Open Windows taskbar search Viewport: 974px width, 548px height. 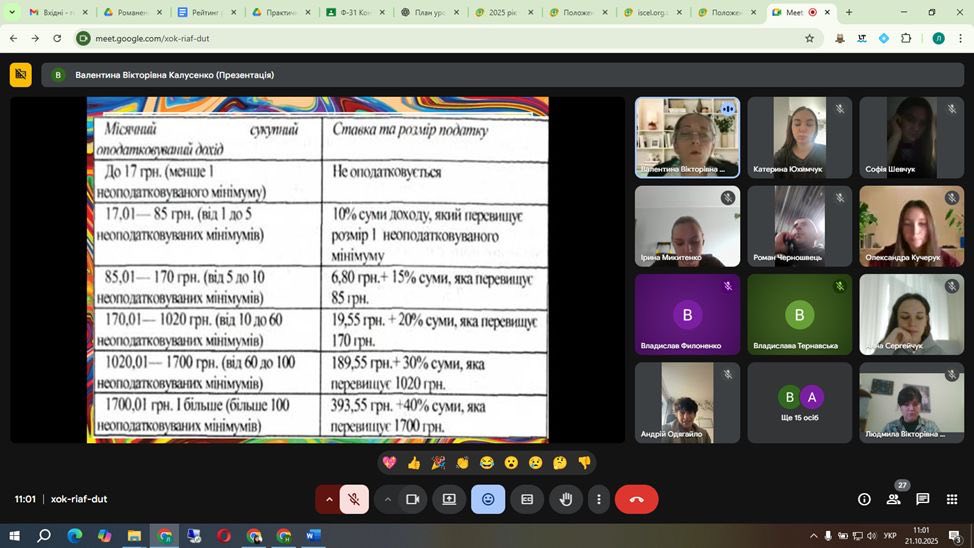pyautogui.click(x=44, y=536)
